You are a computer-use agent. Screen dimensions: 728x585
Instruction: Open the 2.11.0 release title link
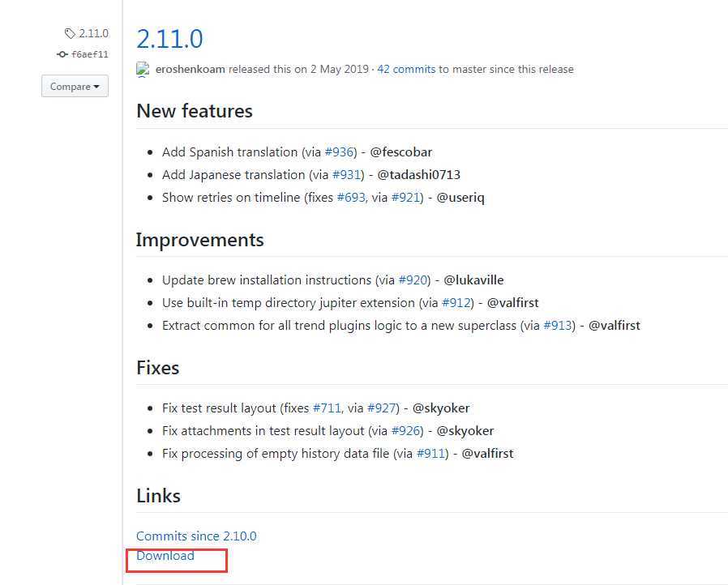coord(169,39)
